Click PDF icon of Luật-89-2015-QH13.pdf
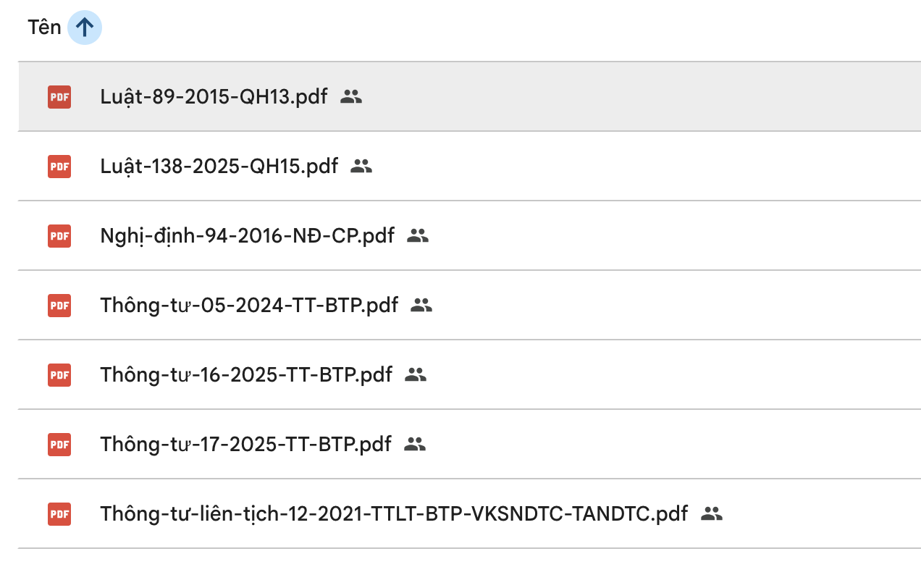Viewport: 921px width, 588px height. [x=59, y=97]
